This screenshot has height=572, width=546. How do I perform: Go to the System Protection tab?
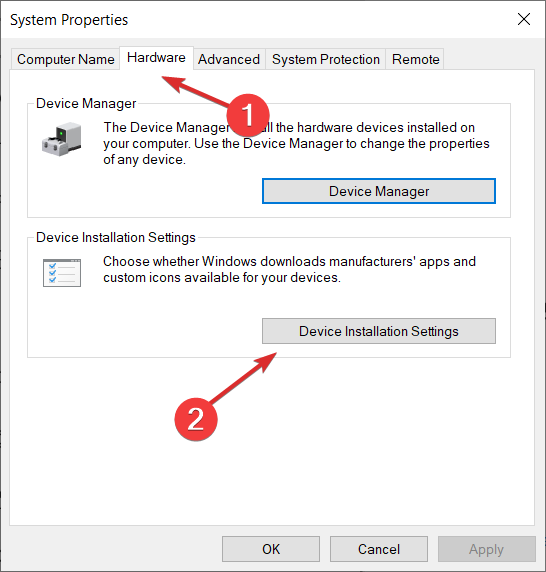click(x=326, y=59)
